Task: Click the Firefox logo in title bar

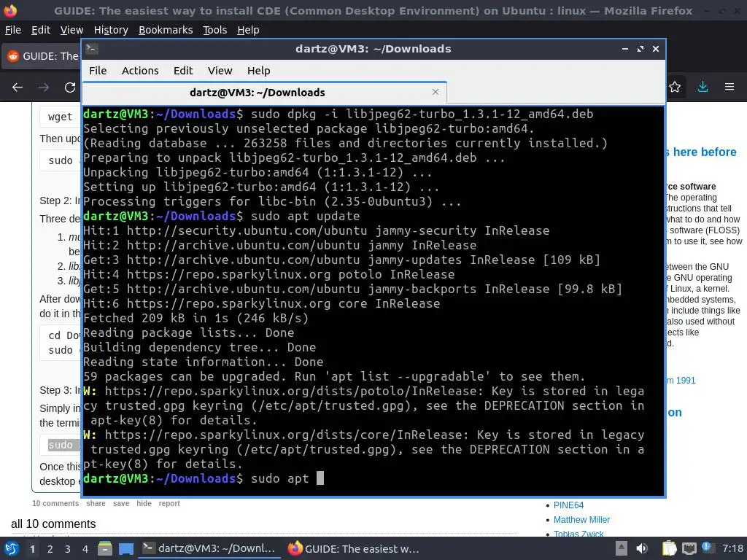Action: click(10, 10)
